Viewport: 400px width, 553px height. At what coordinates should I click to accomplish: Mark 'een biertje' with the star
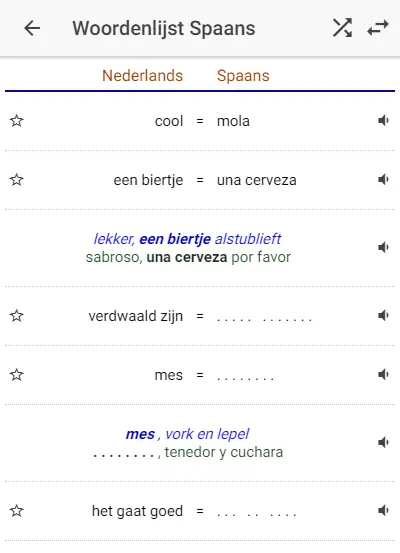pos(17,180)
